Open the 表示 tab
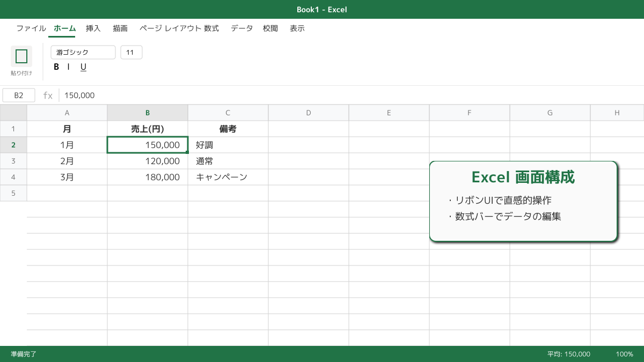Screen dimensions: 644x362 point(297,28)
